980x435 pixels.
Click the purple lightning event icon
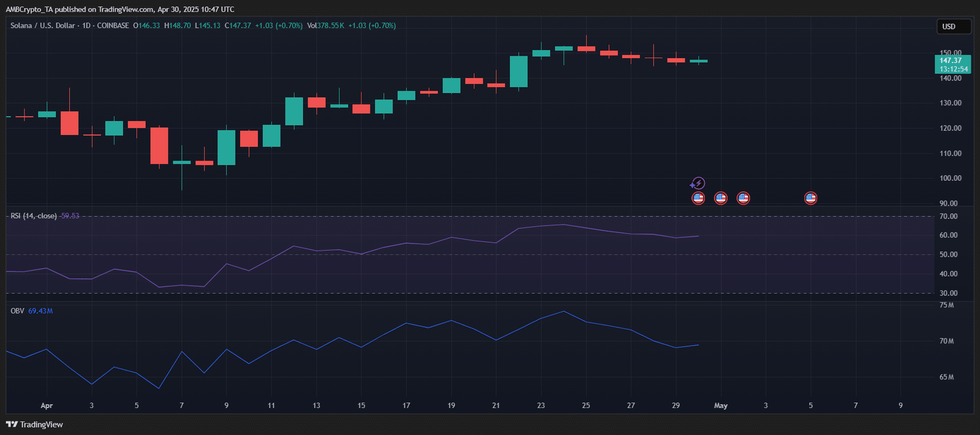pyautogui.click(x=698, y=183)
